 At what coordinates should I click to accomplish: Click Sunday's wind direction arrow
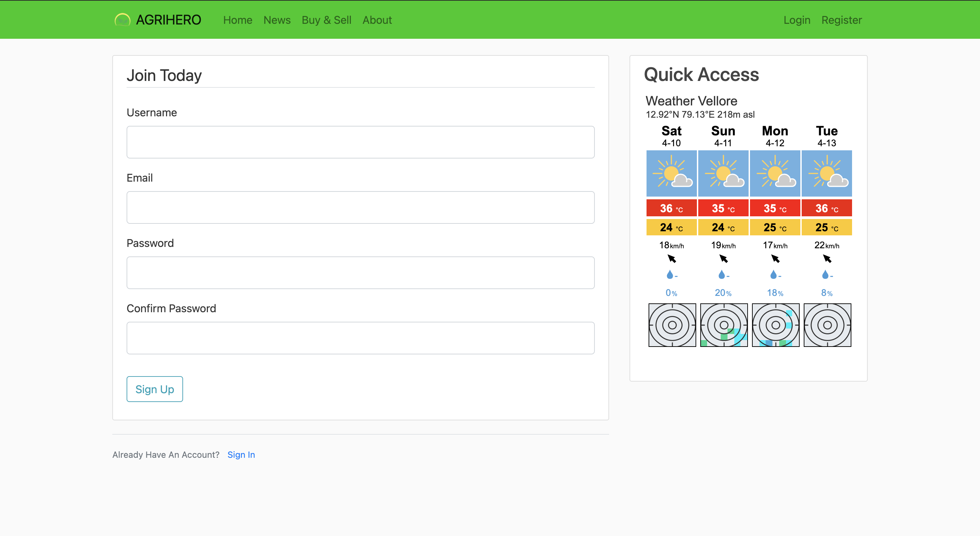[723, 259]
